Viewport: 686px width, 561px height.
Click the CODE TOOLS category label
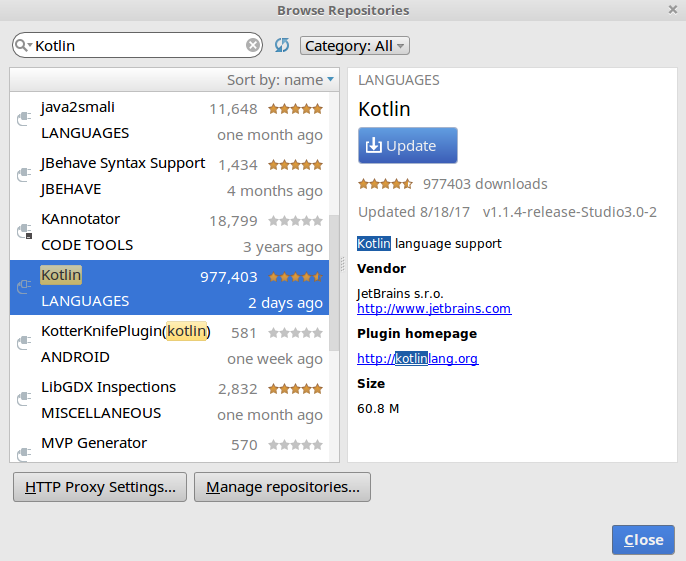coord(87,245)
